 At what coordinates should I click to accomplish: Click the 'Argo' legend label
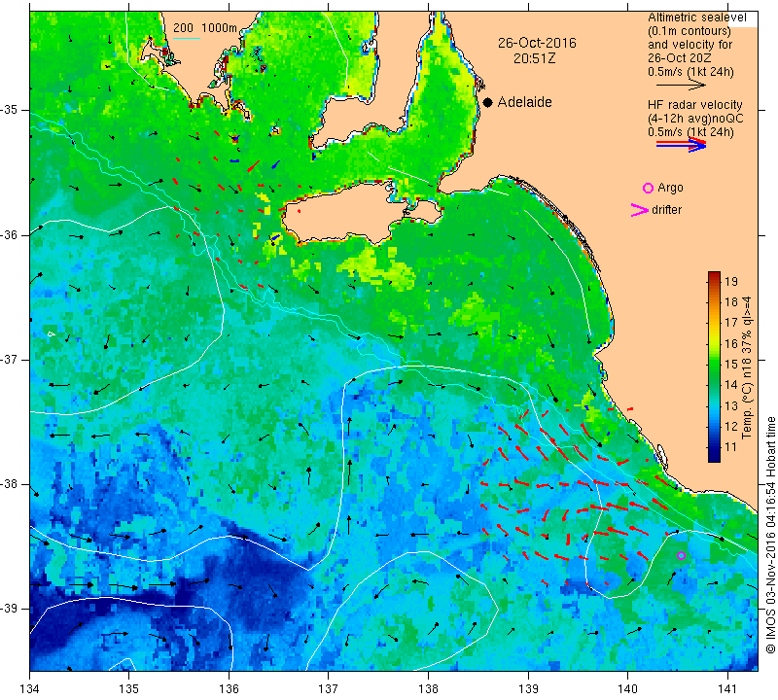pyautogui.click(x=670, y=188)
